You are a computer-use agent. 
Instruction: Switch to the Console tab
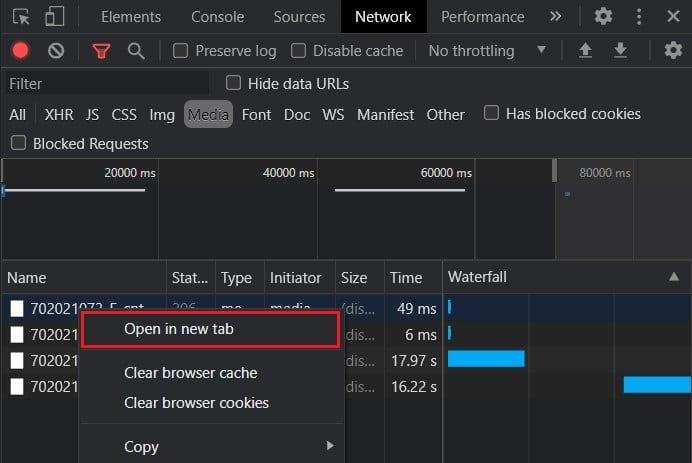point(217,17)
